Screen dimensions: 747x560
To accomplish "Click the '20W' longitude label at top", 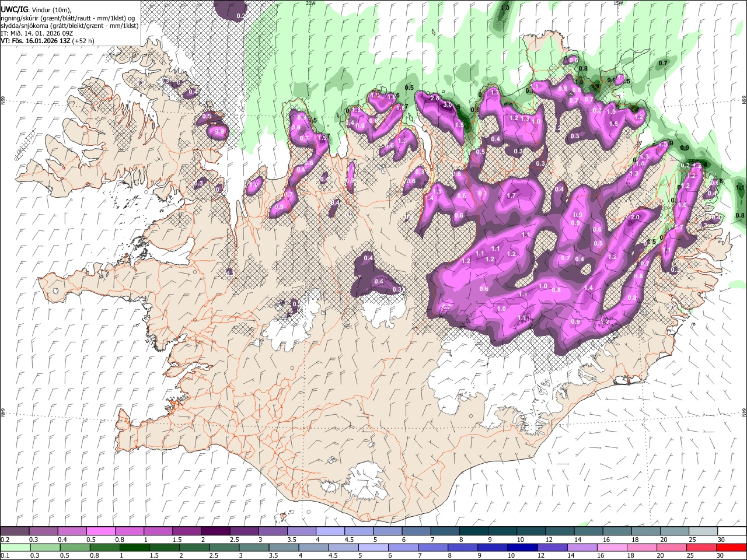I will [x=311, y=3].
